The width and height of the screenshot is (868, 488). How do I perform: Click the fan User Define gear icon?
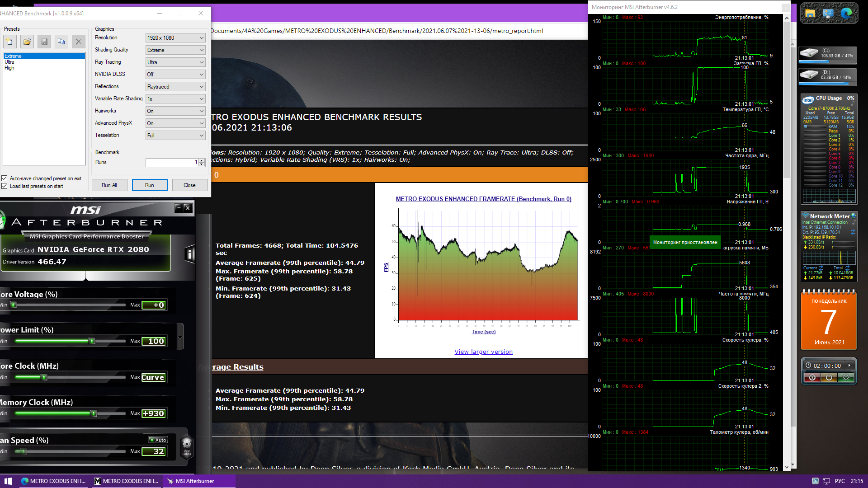click(187, 445)
